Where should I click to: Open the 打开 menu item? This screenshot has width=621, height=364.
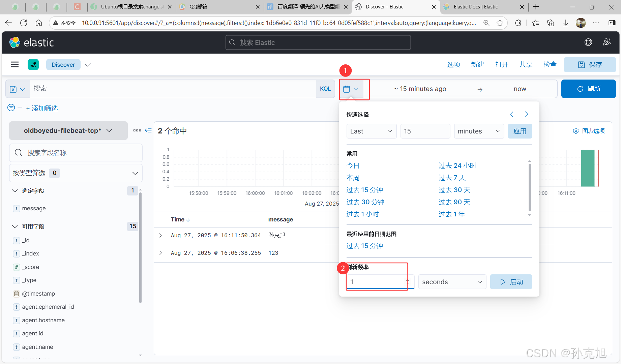tap(502, 64)
